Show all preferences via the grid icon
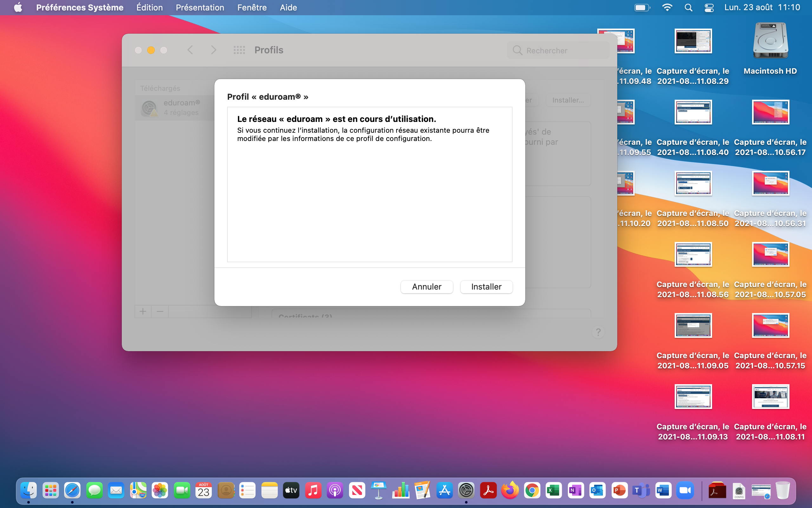The width and height of the screenshot is (812, 508). click(239, 50)
